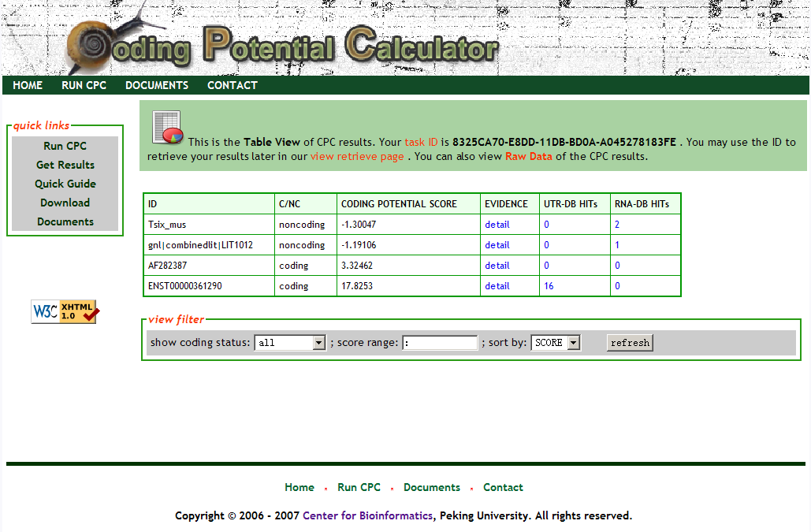811x532 pixels.
Task: Open the coding status dropdown
Action: (x=290, y=343)
